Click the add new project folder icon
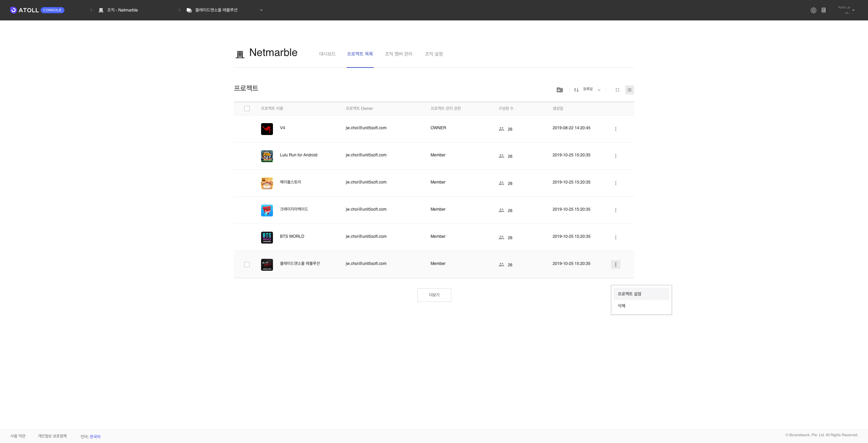This screenshot has height=443, width=868. (x=559, y=90)
